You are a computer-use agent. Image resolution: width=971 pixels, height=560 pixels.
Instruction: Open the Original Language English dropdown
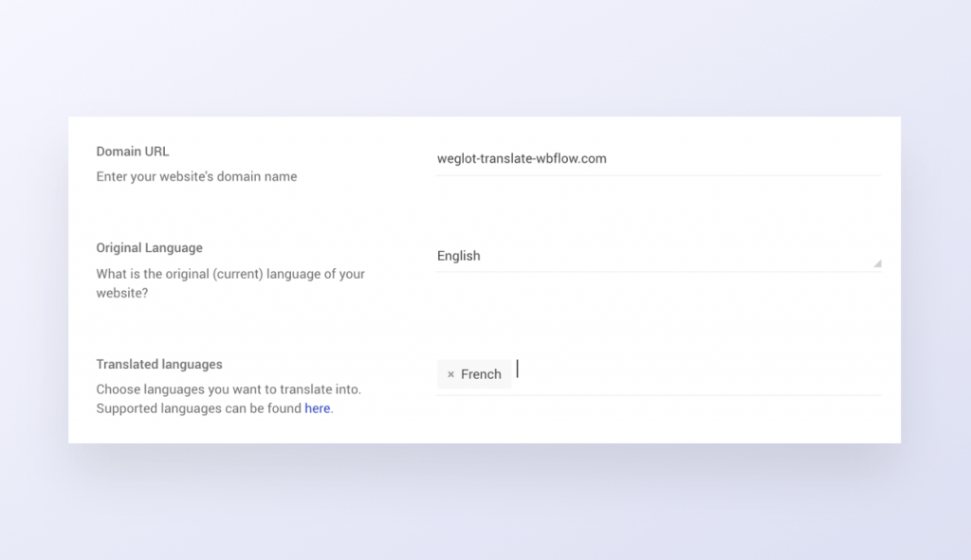click(x=654, y=256)
